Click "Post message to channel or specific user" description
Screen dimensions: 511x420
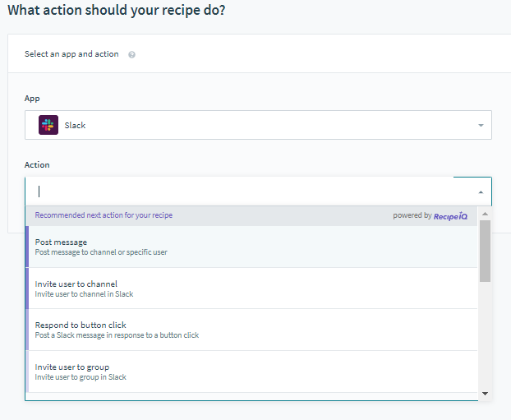point(101,252)
